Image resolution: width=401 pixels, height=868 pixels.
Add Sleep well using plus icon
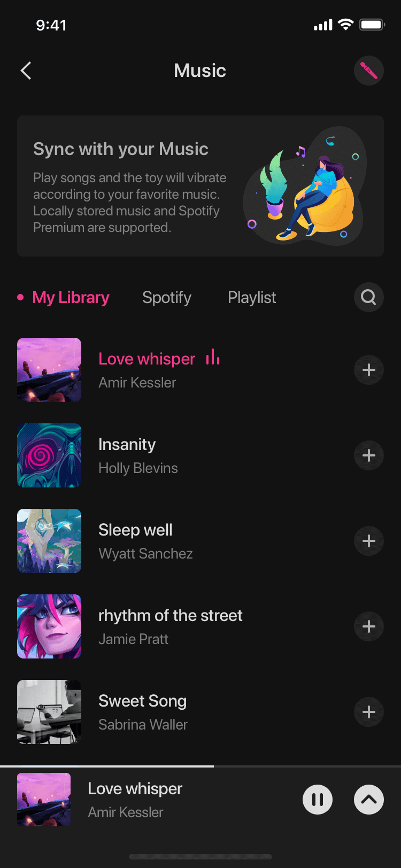[368, 541]
